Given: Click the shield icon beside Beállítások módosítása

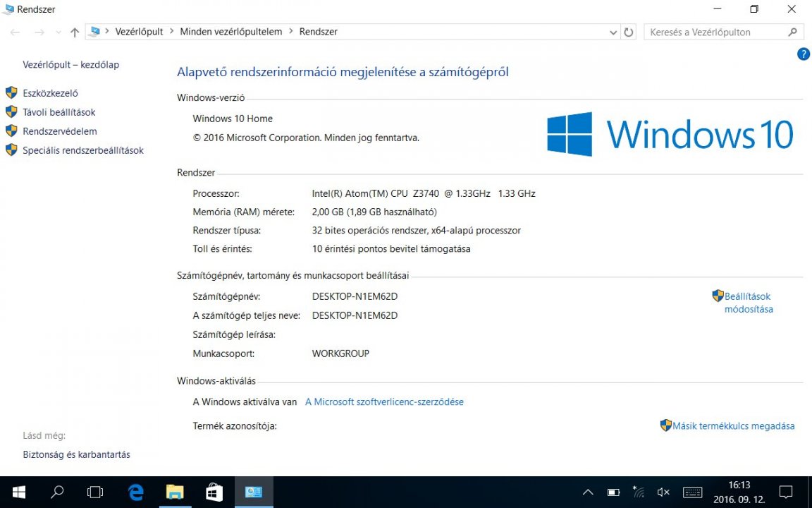Looking at the screenshot, I should tap(718, 296).
